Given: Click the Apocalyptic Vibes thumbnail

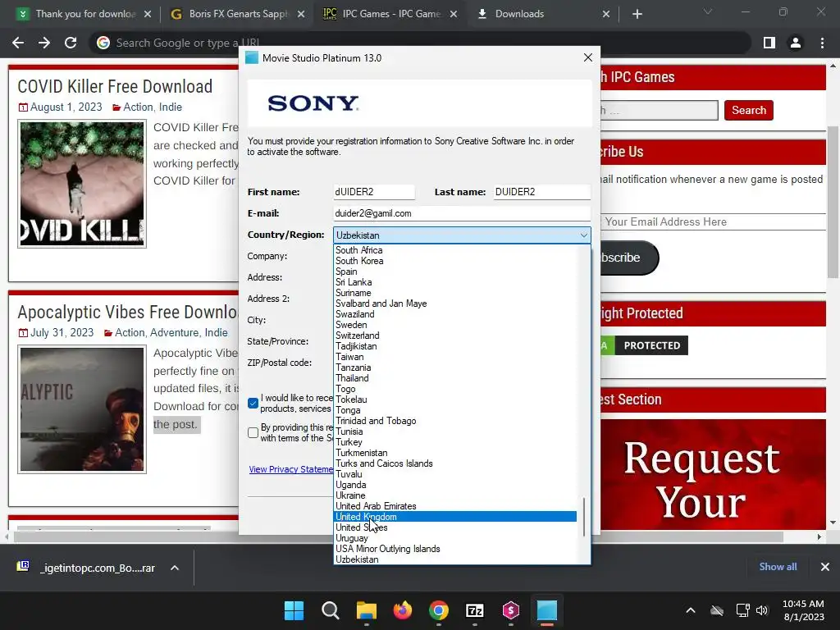Looking at the screenshot, I should (82, 409).
